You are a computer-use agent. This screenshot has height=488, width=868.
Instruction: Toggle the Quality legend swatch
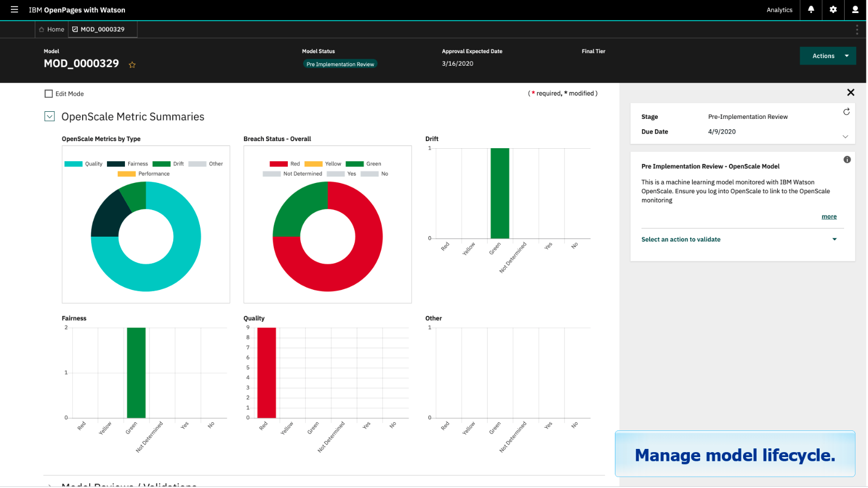(x=73, y=164)
